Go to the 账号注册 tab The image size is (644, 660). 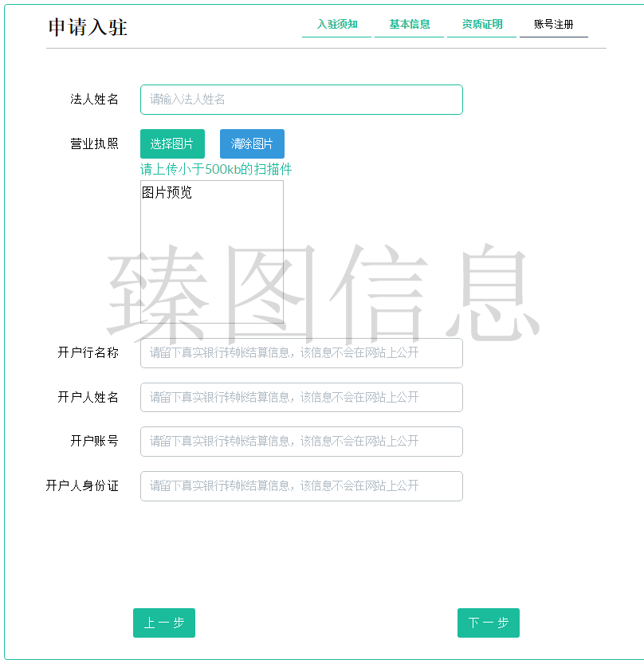tap(553, 25)
